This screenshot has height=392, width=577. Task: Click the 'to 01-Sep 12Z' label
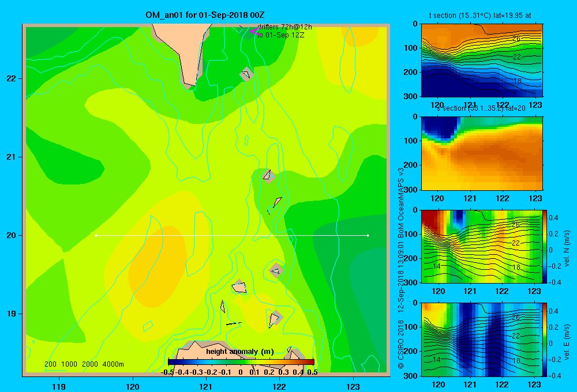pos(281,35)
